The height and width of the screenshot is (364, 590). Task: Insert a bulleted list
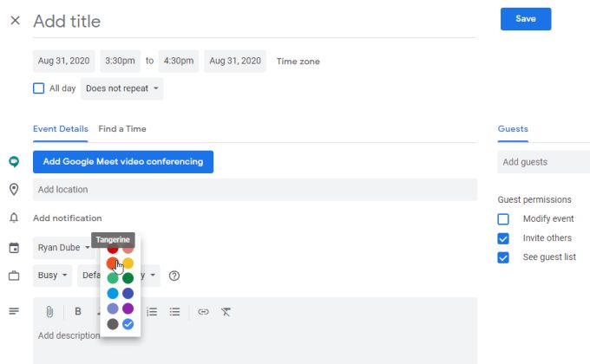(174, 312)
